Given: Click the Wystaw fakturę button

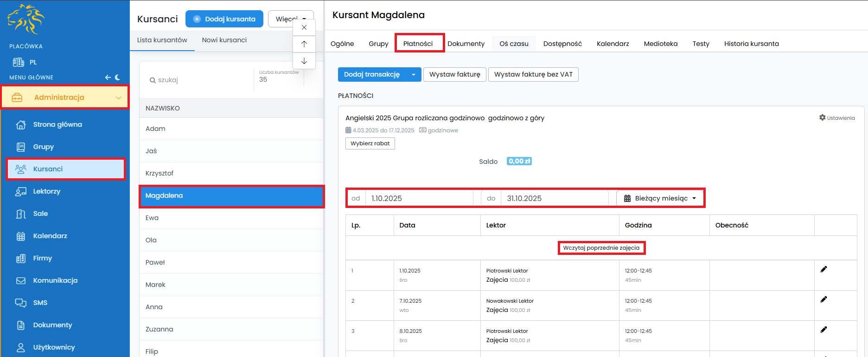Looking at the screenshot, I should pos(454,75).
